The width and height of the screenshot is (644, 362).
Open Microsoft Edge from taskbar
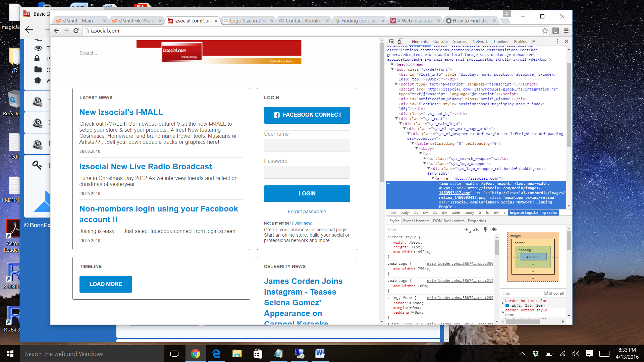216,354
